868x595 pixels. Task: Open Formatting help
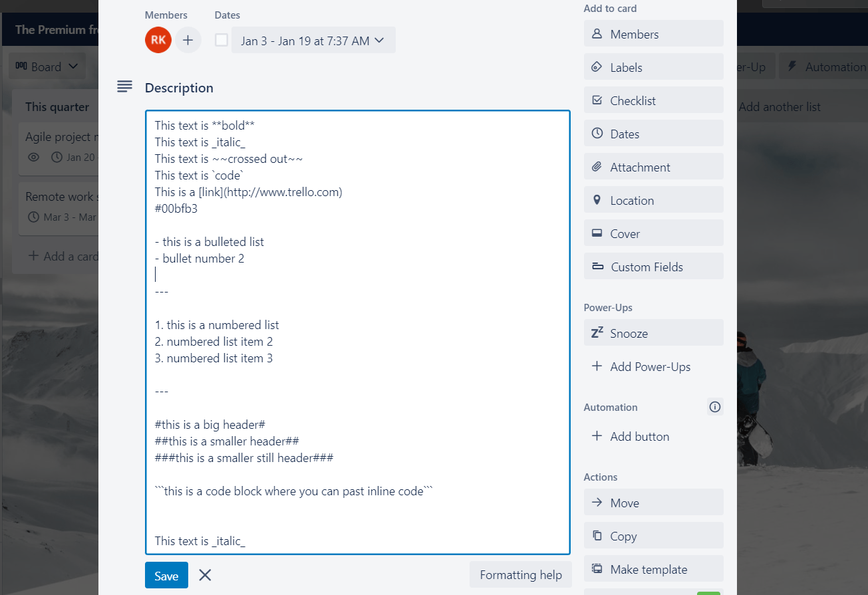coord(521,575)
